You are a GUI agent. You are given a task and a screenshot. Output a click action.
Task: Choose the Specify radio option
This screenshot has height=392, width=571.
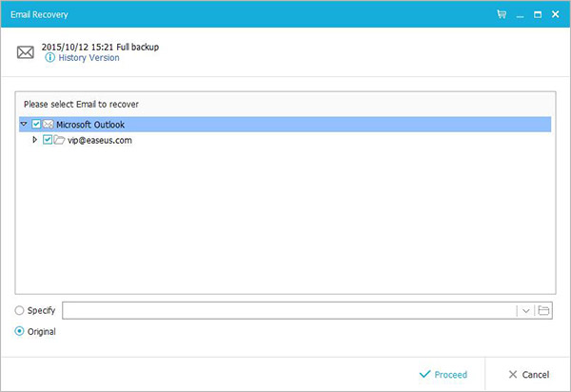click(19, 310)
